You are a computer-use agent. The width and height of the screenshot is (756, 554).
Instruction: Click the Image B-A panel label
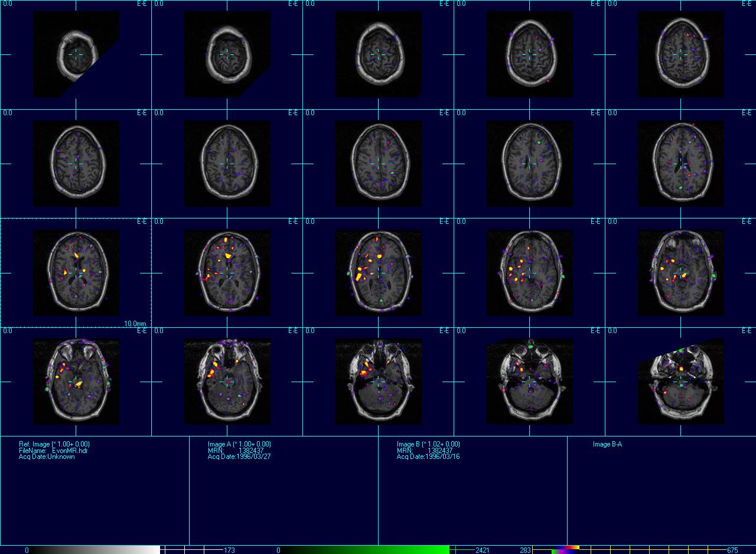[607, 444]
